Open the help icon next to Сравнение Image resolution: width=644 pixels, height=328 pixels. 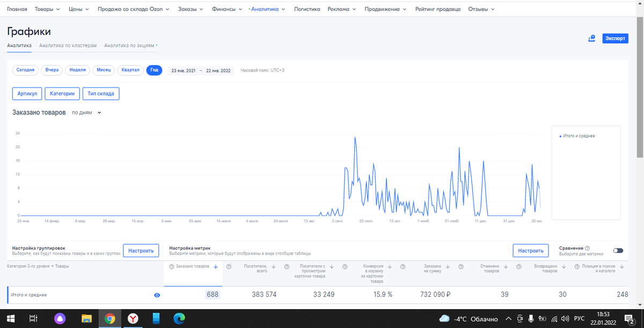tap(588, 248)
